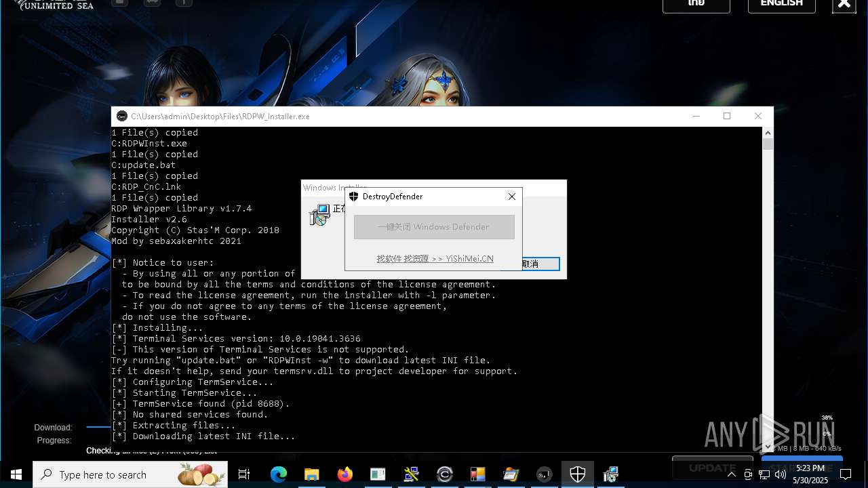Open the colorful squares app in taskbar
Screen dimensions: 868x488
477,474
